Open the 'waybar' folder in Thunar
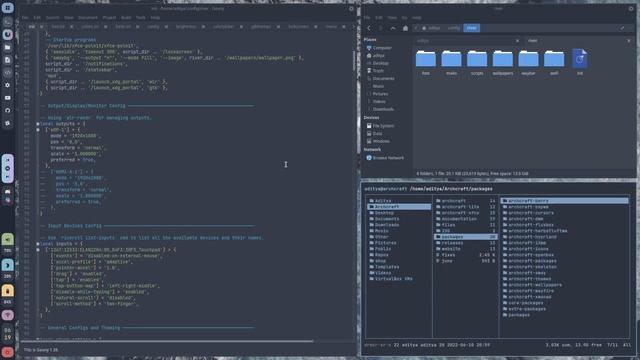This screenshot has height=360, width=640. click(528, 62)
